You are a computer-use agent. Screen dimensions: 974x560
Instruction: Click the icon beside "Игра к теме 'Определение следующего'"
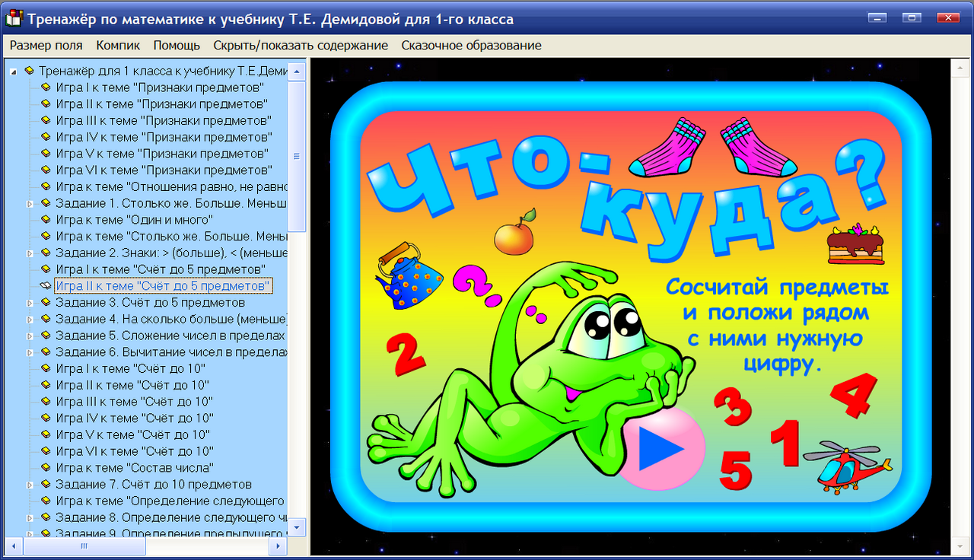[44, 501]
